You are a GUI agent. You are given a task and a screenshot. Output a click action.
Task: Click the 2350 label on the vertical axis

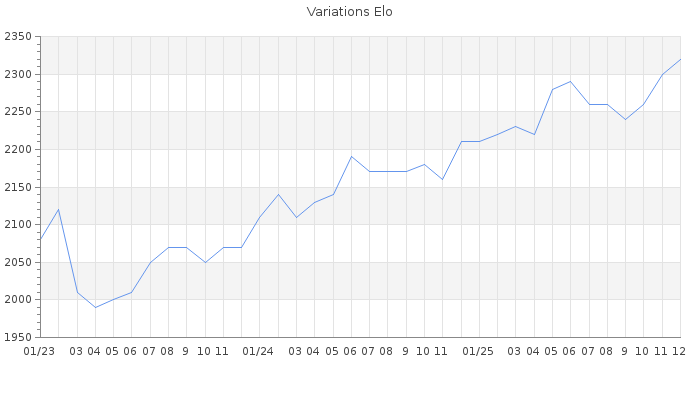click(x=18, y=37)
